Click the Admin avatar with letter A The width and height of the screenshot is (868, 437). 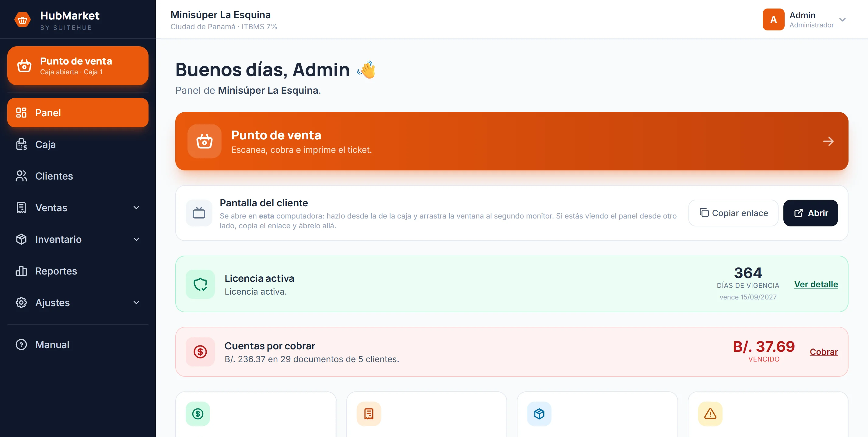774,19
